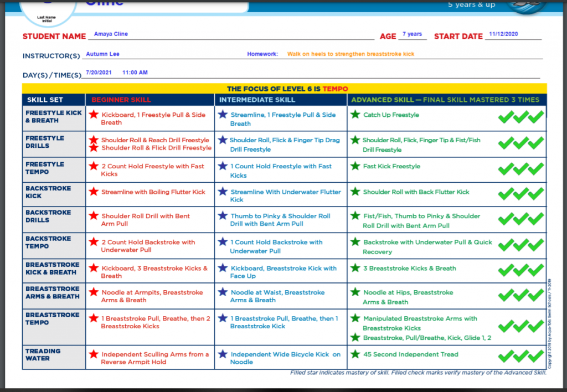
Task: Toggle middle check mark in Backstroke Tempo row
Action: point(520,245)
